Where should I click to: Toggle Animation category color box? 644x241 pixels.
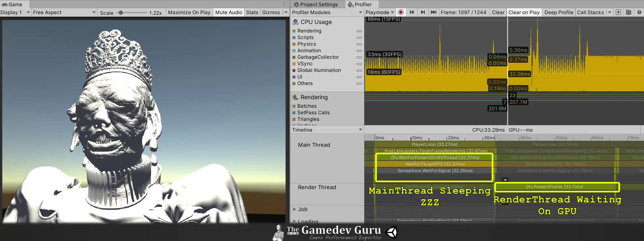tap(294, 51)
